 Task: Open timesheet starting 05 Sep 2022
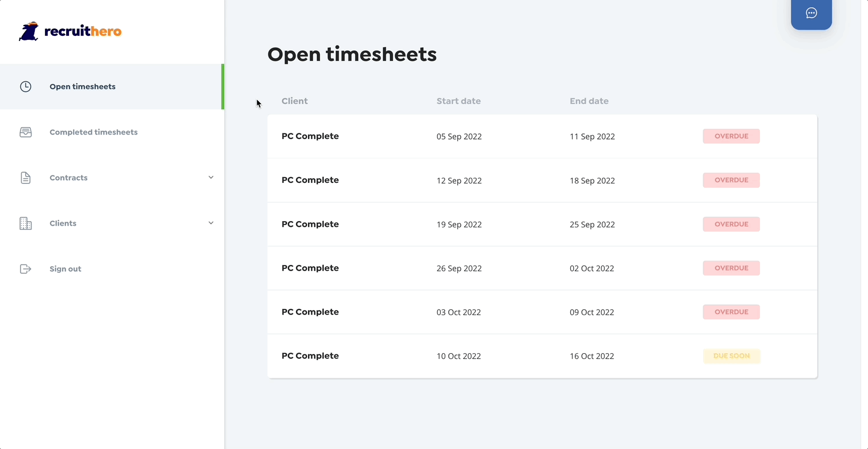click(x=459, y=137)
